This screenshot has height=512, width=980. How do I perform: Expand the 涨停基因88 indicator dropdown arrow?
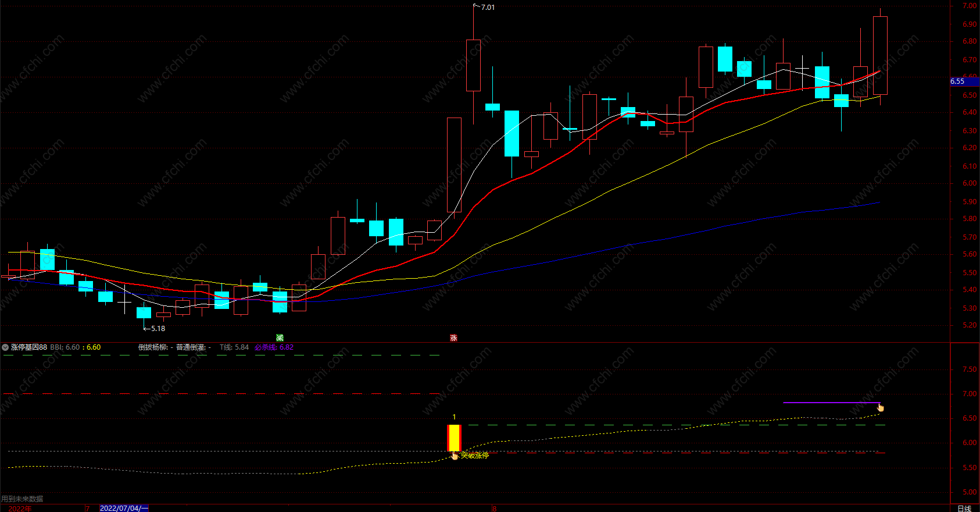pyautogui.click(x=5, y=347)
